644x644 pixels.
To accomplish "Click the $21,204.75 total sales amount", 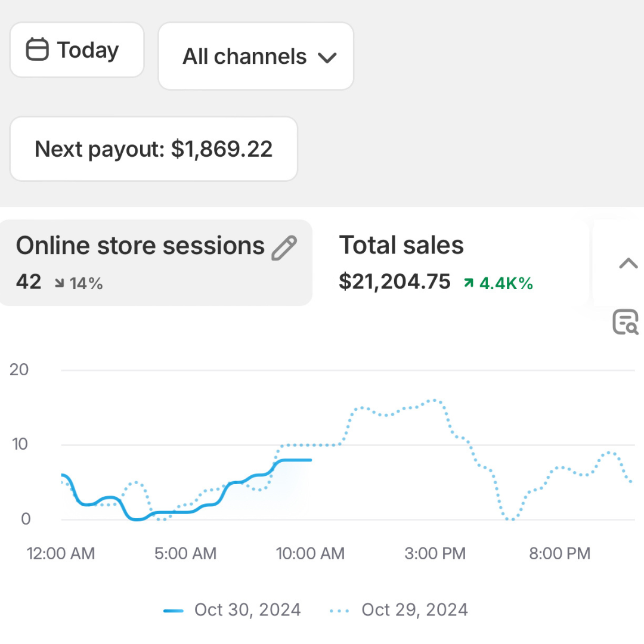I will (x=395, y=281).
